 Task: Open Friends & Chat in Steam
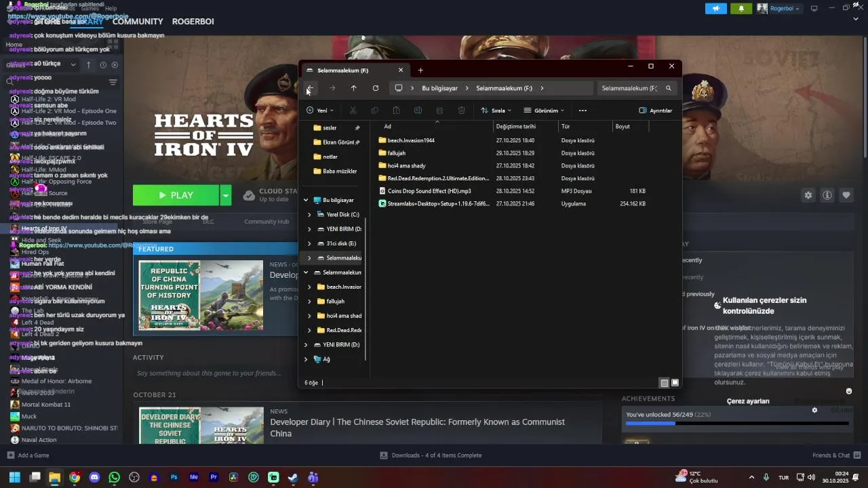[x=836, y=455]
